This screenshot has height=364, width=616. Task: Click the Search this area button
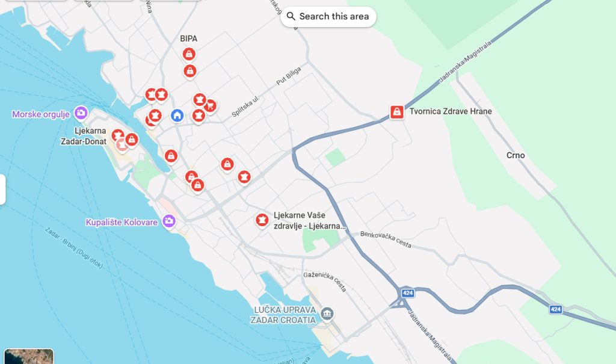(x=328, y=16)
